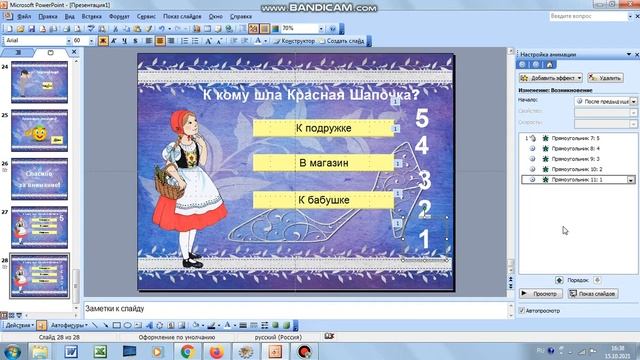Decrease the font size

(x=220, y=41)
